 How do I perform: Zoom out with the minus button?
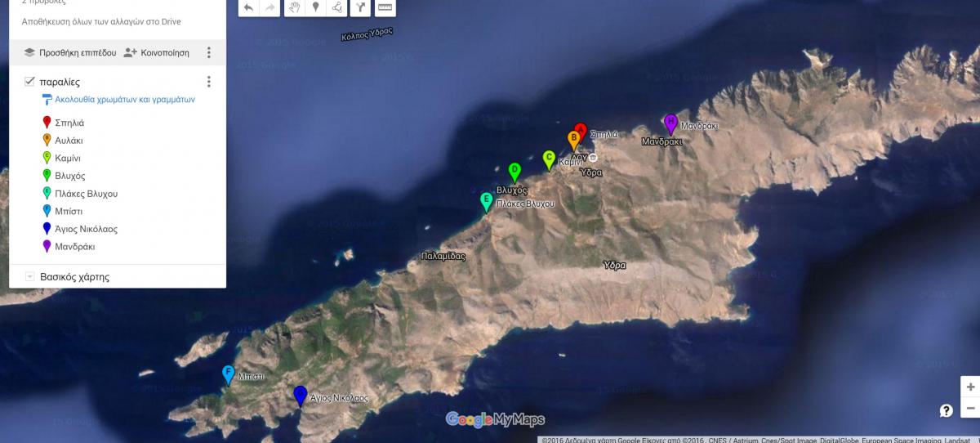click(x=970, y=408)
